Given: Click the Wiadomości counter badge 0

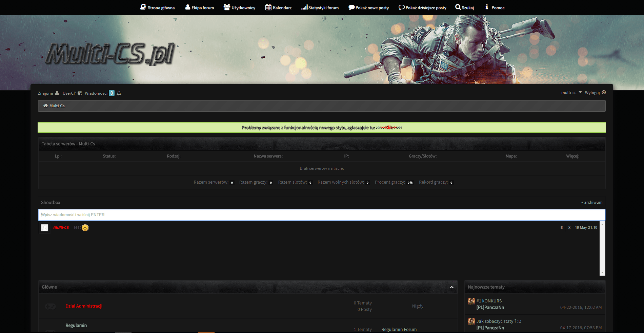Looking at the screenshot, I should [x=112, y=93].
